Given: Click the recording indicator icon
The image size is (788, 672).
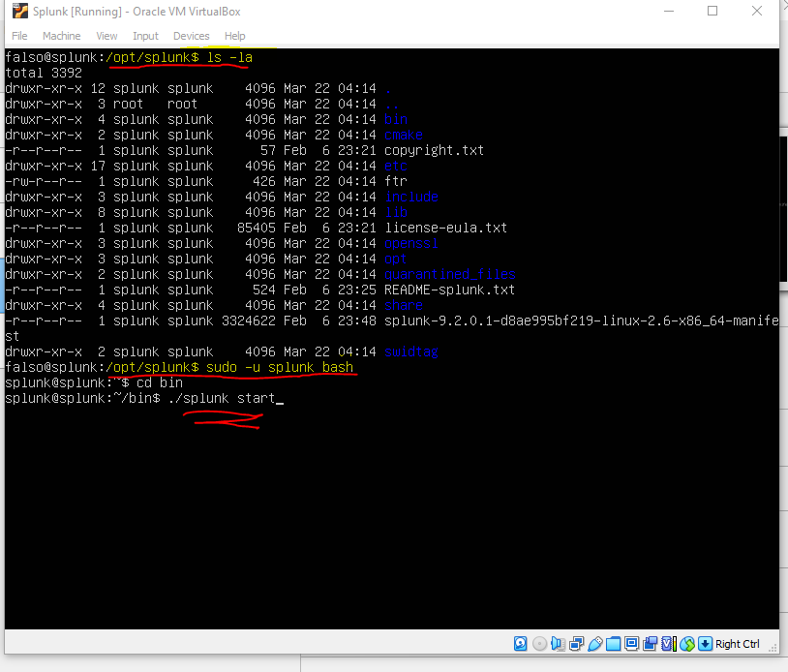Looking at the screenshot, I should click(650, 644).
